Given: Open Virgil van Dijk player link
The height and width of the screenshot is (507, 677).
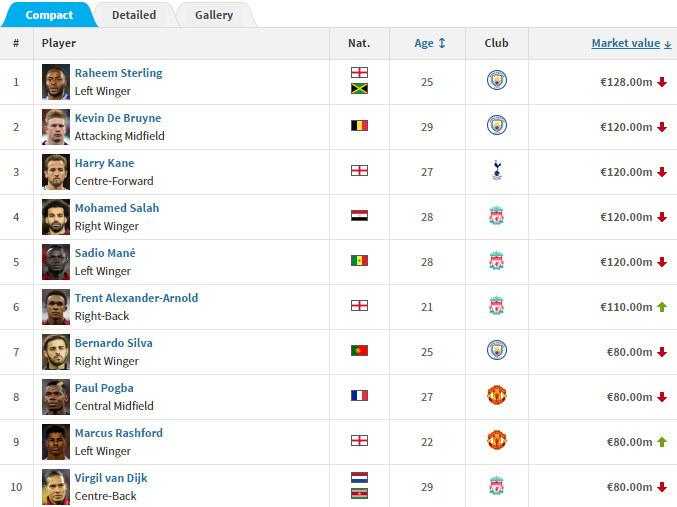Looking at the screenshot, I should point(111,478).
